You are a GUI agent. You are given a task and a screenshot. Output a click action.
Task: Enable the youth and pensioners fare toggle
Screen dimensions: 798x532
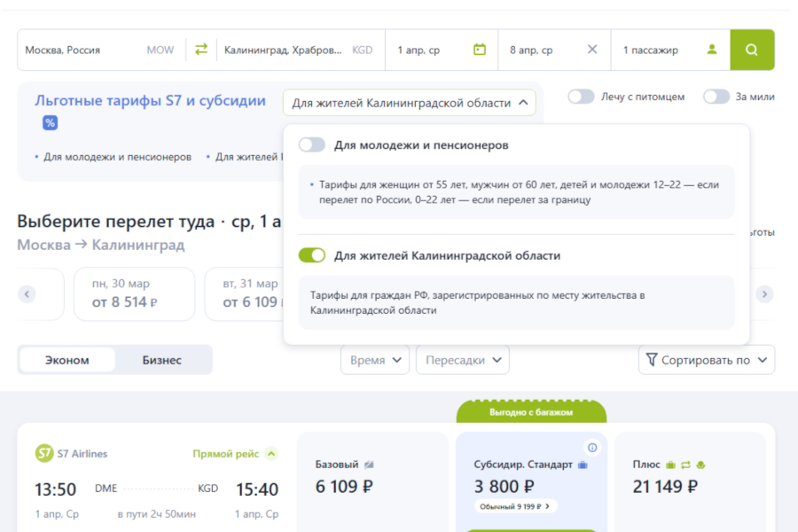pos(312,145)
